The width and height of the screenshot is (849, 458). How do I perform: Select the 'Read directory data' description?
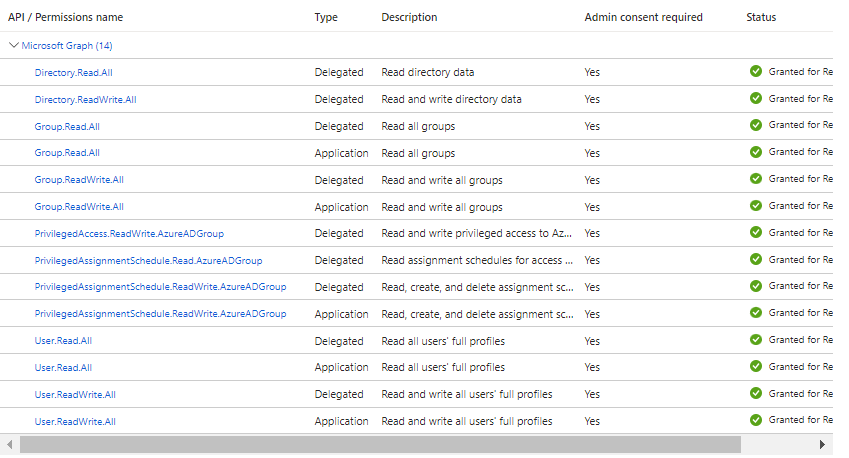[428, 73]
